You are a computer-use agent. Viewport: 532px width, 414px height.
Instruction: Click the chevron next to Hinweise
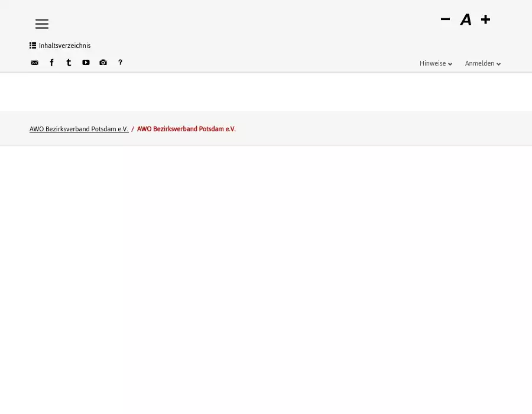click(x=450, y=64)
